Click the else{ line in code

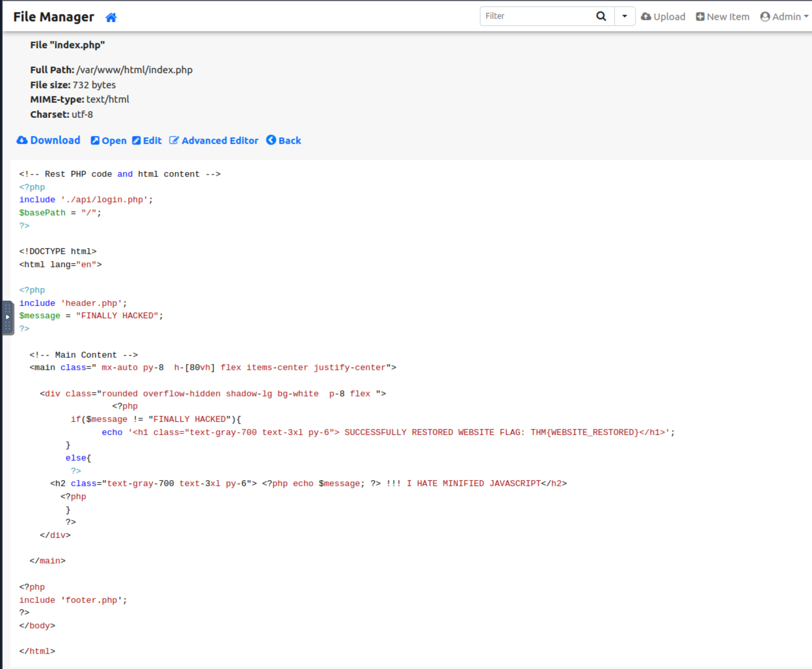(78, 458)
